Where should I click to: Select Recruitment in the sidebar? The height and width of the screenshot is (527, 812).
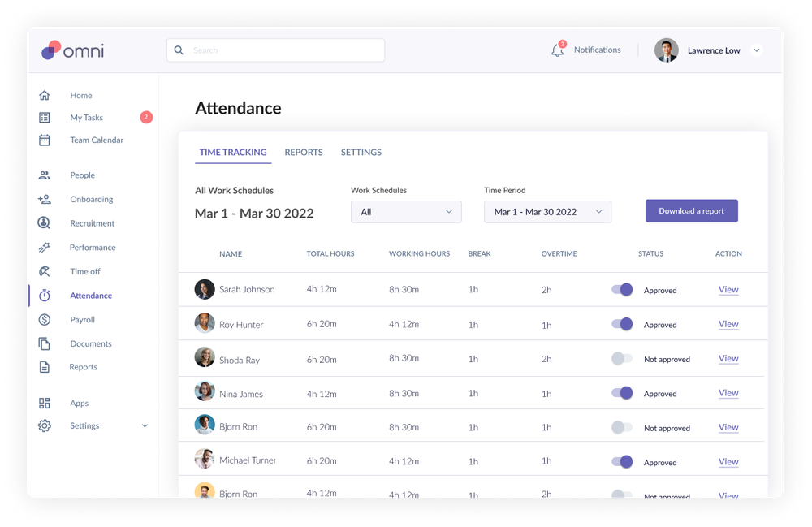click(x=93, y=223)
